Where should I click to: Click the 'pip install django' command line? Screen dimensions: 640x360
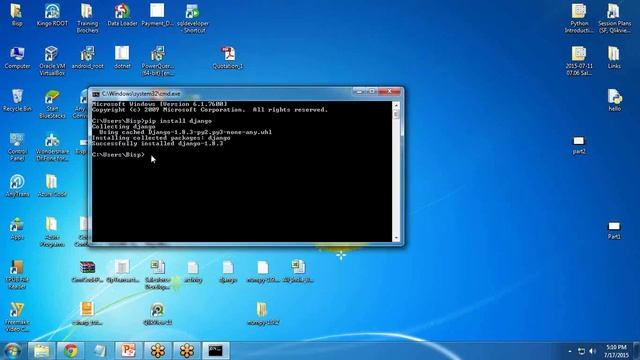point(152,121)
